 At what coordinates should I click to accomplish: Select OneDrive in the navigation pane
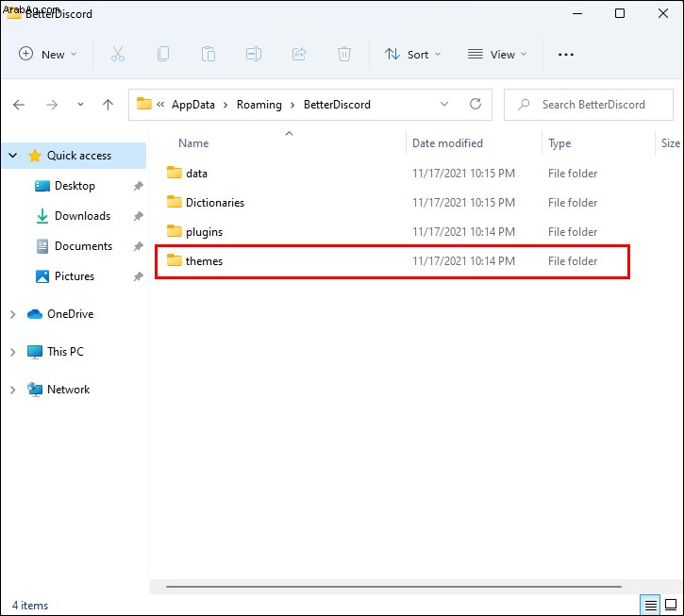[x=70, y=314]
